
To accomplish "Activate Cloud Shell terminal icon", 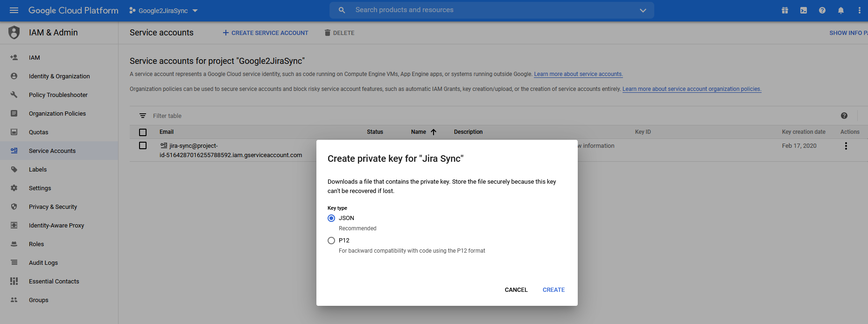I will pyautogui.click(x=804, y=10).
